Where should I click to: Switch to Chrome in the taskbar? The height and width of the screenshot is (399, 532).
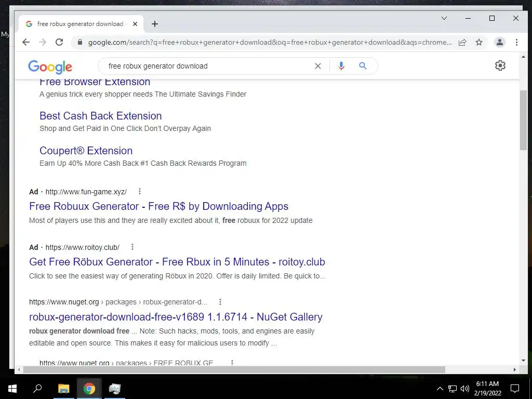click(89, 389)
